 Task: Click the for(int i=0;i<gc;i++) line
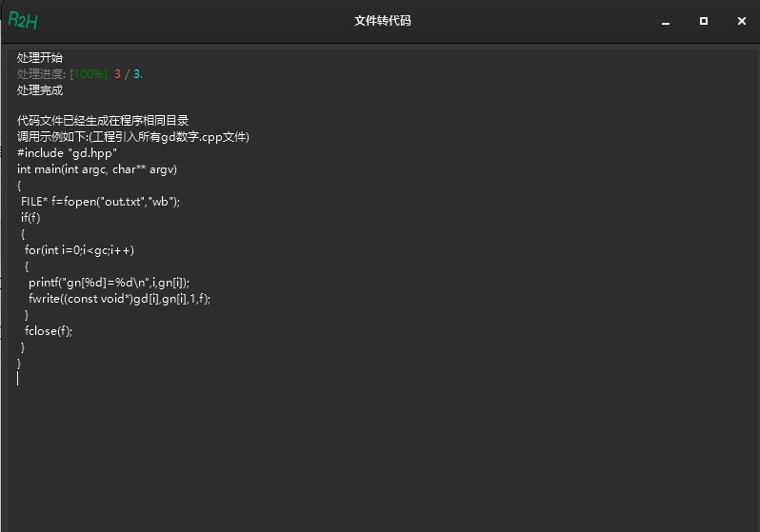point(79,250)
